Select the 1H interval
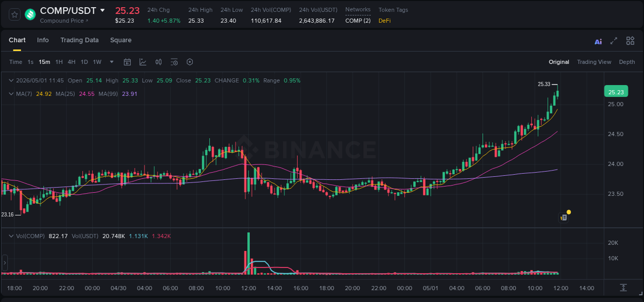 pos(59,62)
